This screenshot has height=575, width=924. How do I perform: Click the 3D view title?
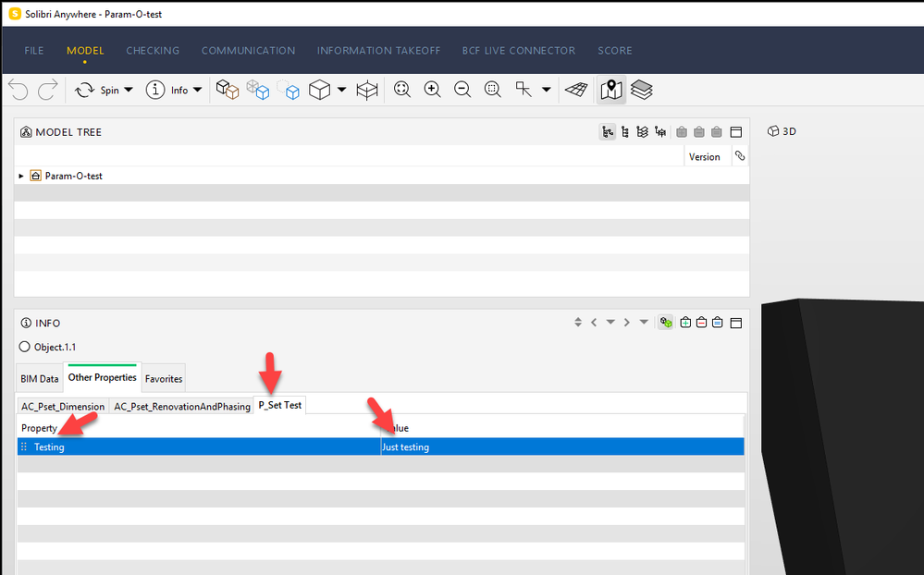[782, 131]
